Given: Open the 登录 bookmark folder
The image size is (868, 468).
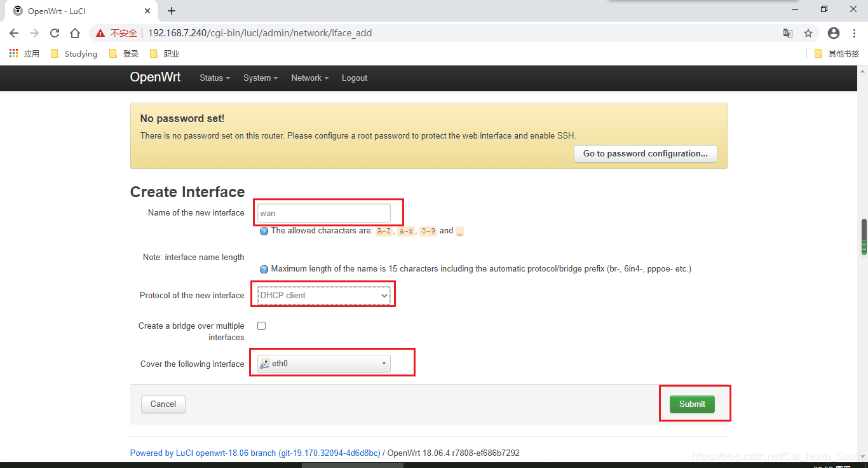Looking at the screenshot, I should coord(124,53).
